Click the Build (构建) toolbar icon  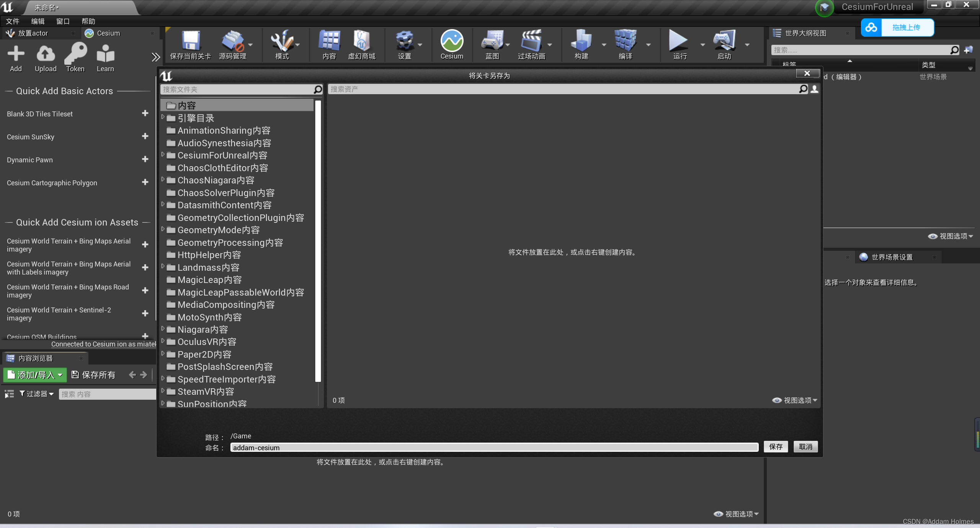581,41
